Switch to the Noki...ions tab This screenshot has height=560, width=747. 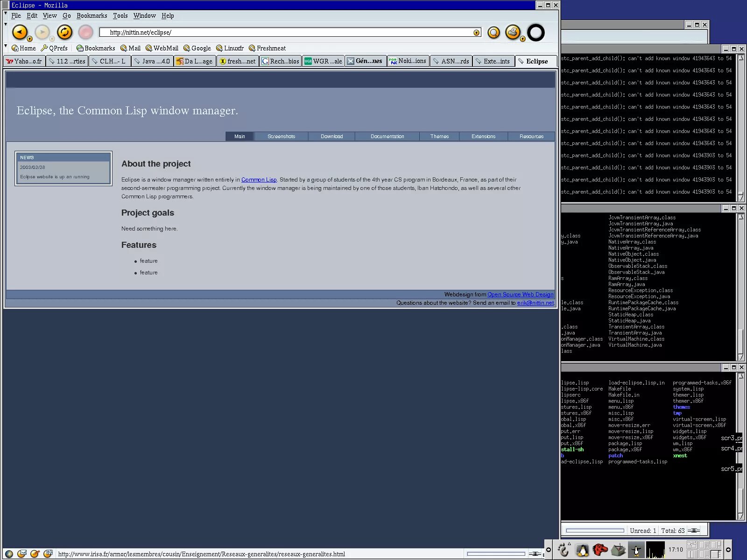408,61
